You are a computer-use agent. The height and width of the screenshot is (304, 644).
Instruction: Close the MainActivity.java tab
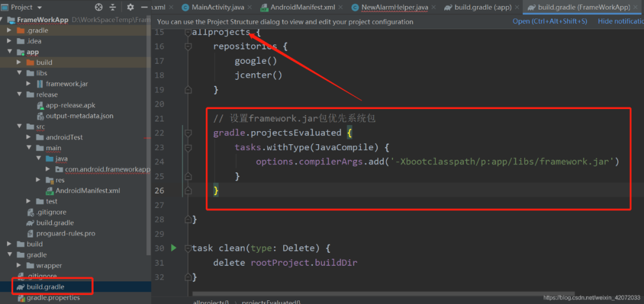[x=250, y=7]
